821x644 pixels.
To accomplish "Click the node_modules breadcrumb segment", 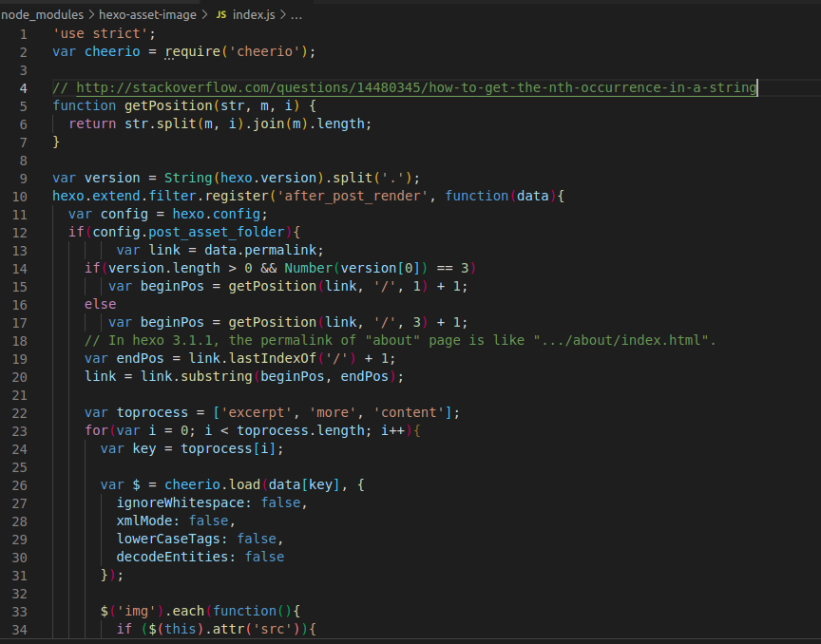I will (42, 14).
